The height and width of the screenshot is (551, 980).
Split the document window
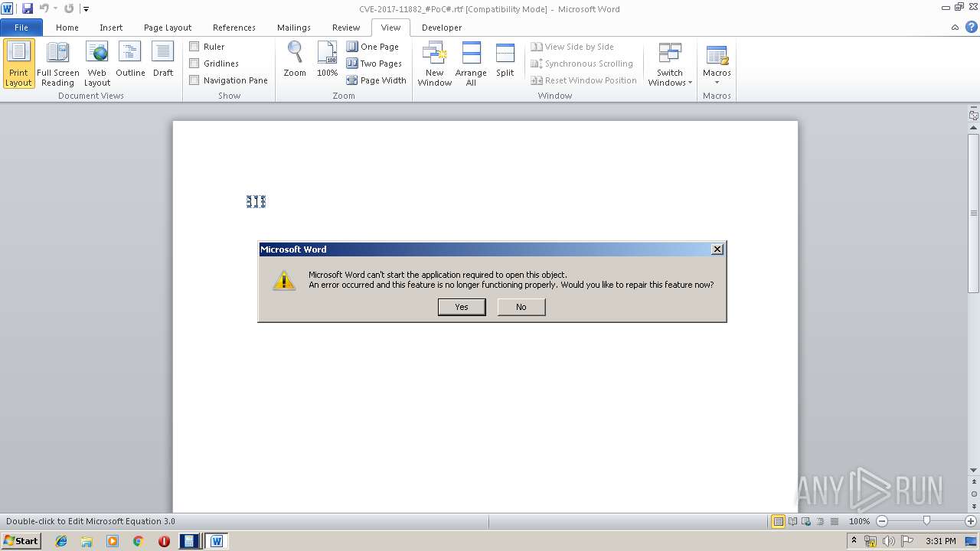point(505,60)
